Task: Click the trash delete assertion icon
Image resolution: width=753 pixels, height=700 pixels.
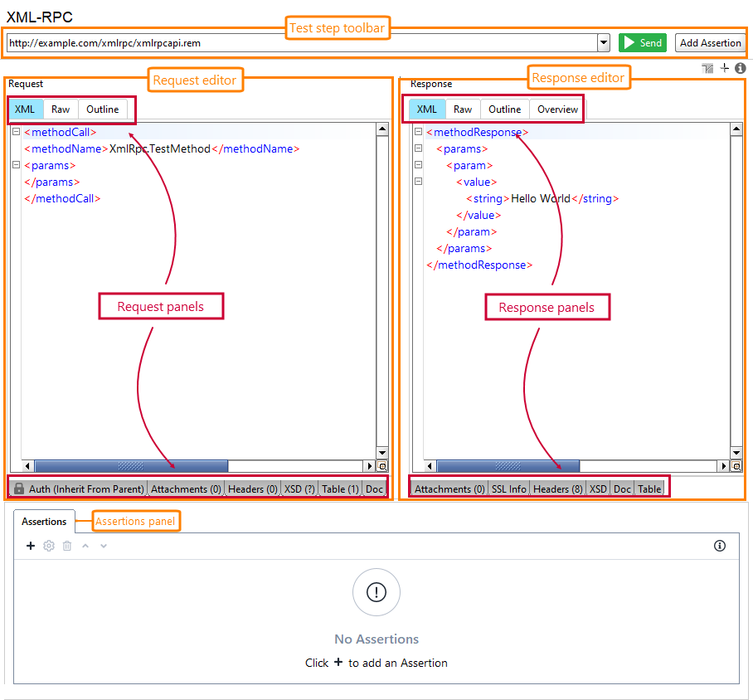Action: (66, 546)
